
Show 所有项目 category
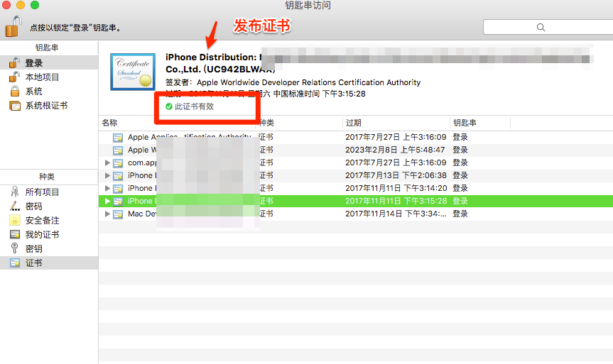(49, 192)
